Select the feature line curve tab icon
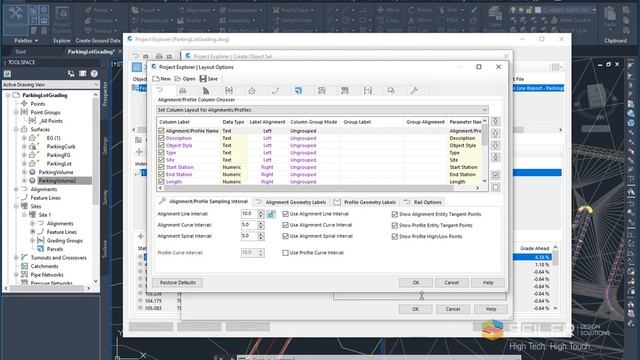This screenshot has height=360, width=640. (276, 91)
